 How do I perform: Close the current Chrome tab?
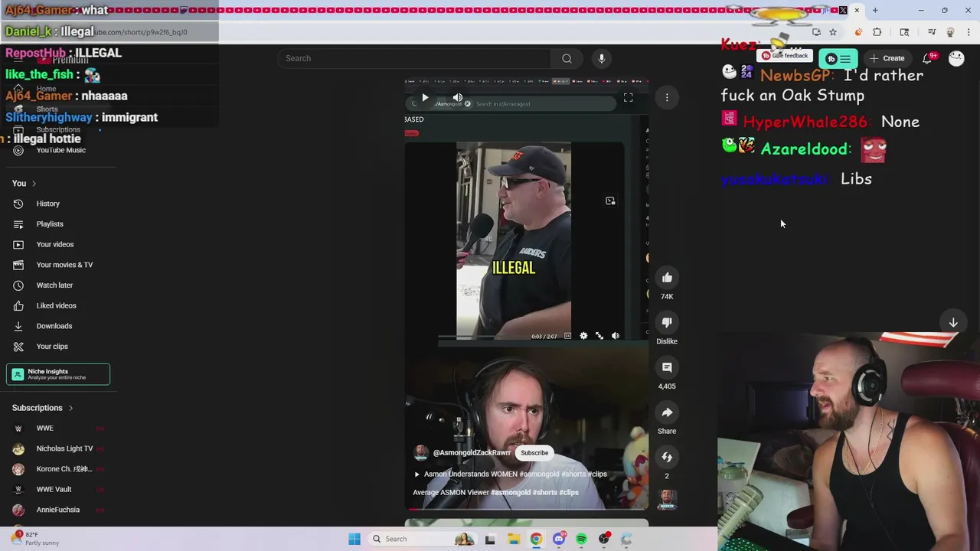[x=857, y=11]
